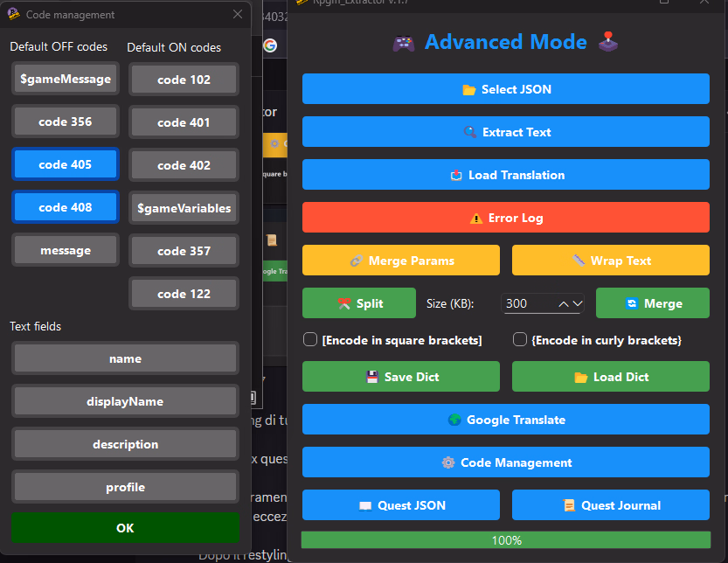Increase Size KB using up arrow
The image size is (728, 563).
pyautogui.click(x=565, y=303)
